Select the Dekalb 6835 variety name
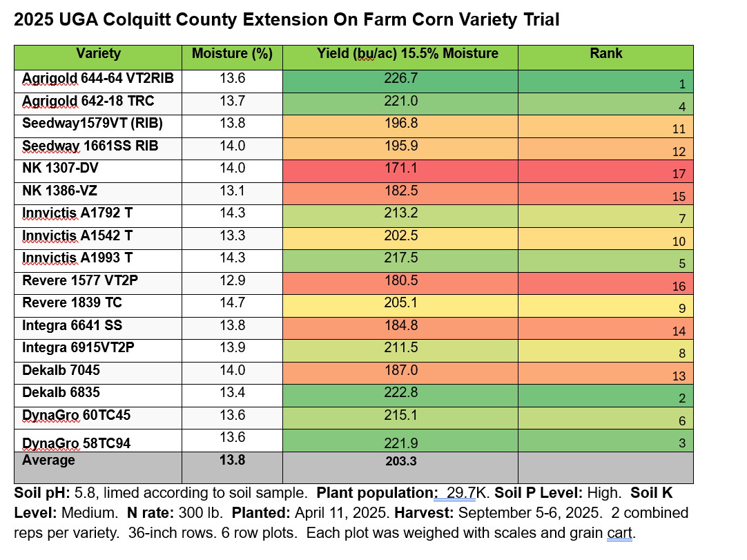747x560 pixels. click(61, 392)
